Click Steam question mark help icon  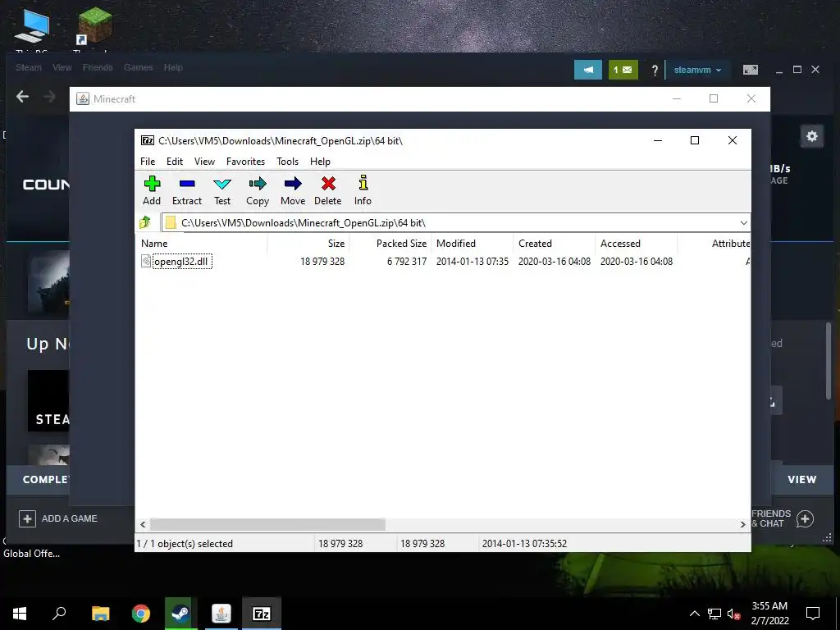pos(654,71)
